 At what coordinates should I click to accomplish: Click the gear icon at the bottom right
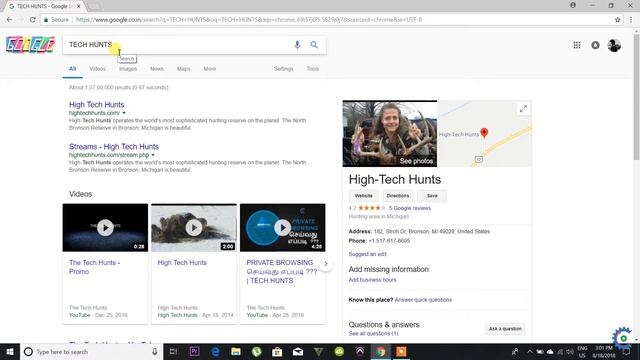coord(622,338)
